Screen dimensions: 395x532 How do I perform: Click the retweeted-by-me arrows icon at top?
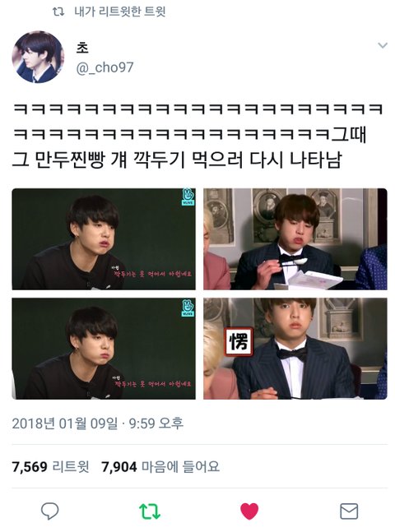coord(58,12)
